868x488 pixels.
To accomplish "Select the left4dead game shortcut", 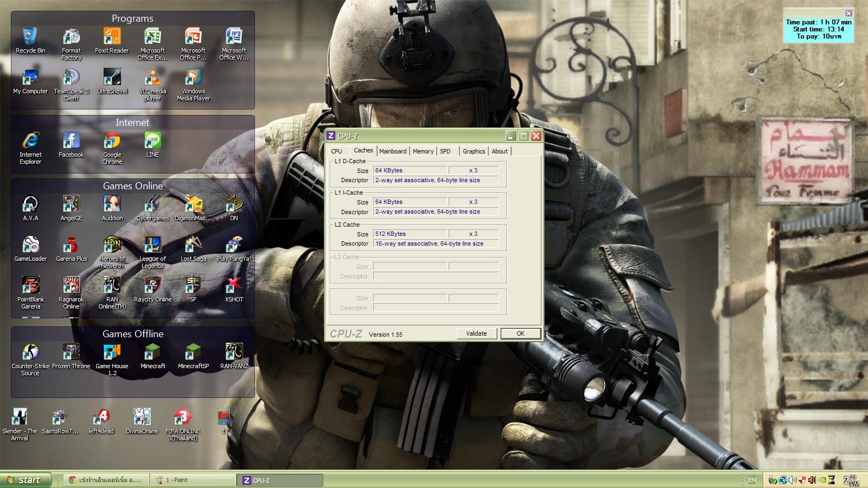I will [101, 421].
